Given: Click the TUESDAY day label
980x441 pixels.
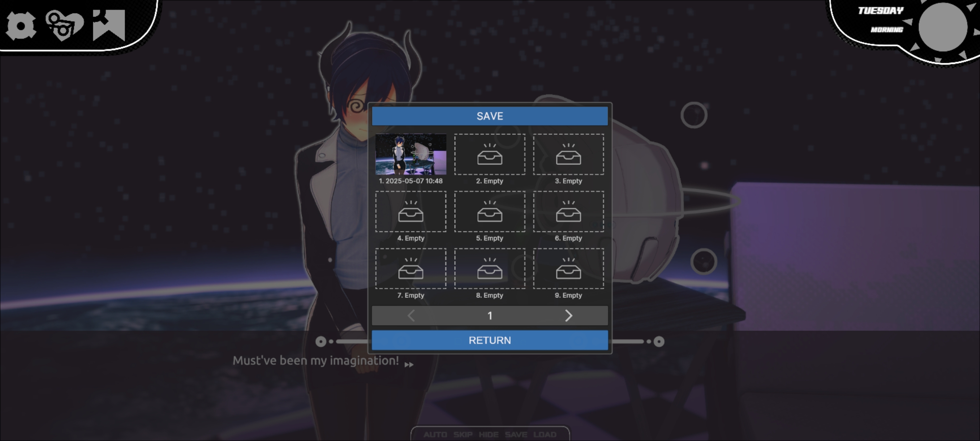Looking at the screenshot, I should coord(880,10).
